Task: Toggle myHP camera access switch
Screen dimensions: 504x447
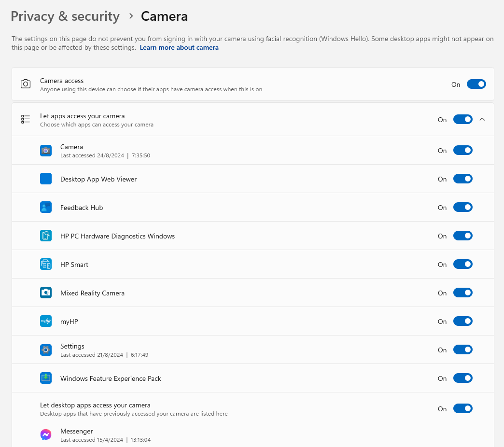Action: 462,321
